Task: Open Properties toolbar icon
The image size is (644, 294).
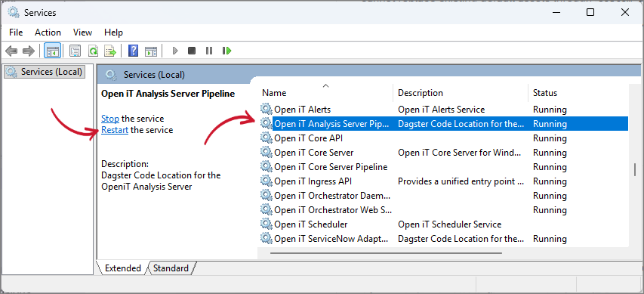Action: coord(75,51)
